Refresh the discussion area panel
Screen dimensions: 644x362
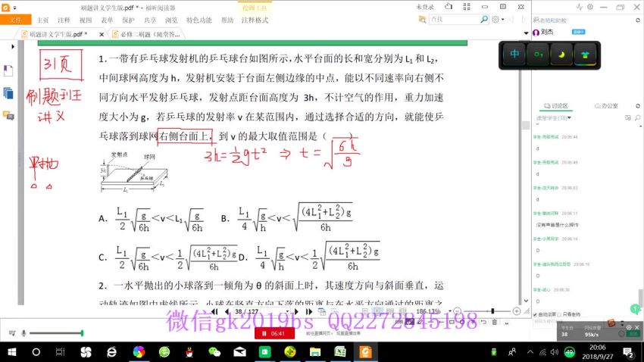click(637, 106)
